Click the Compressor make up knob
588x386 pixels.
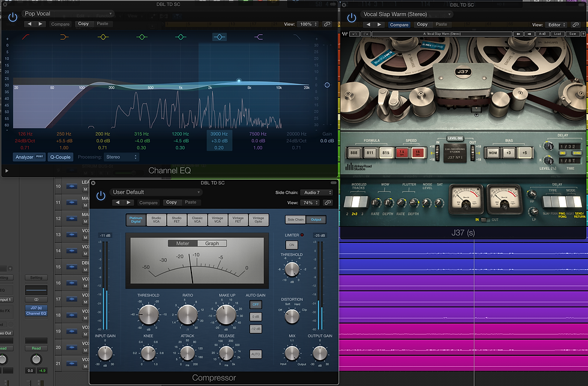point(227,315)
